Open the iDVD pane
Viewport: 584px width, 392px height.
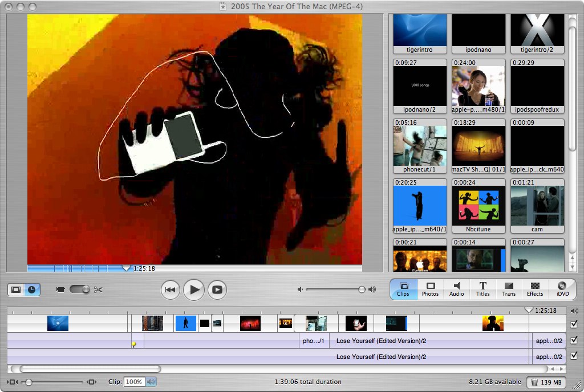562,289
